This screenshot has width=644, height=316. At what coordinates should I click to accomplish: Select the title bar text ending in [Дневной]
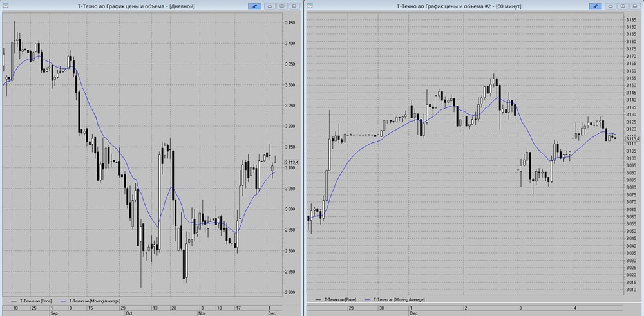coord(136,6)
